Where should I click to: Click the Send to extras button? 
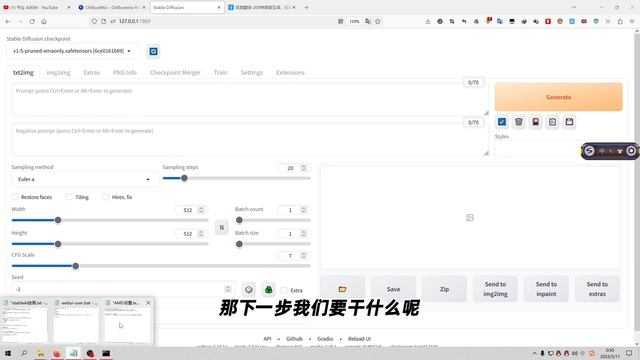(597, 289)
